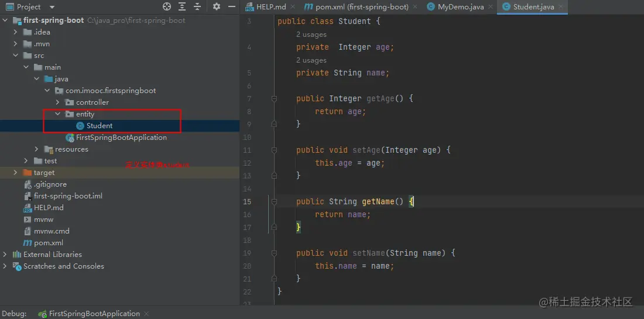Expand External Libraries node
Image resolution: width=644 pixels, height=319 pixels.
5,255
